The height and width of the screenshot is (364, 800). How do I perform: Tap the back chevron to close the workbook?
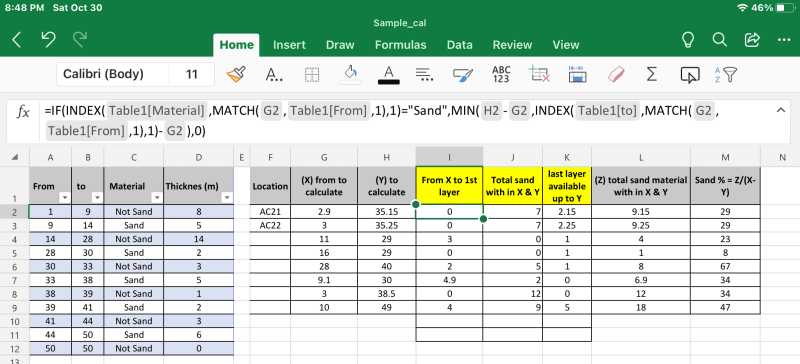16,40
